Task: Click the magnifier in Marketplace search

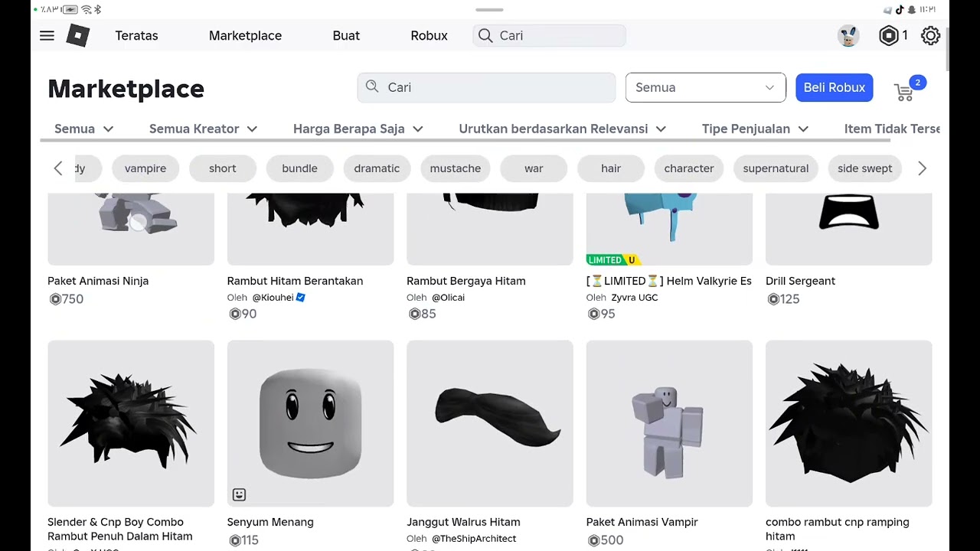Action: click(x=372, y=87)
